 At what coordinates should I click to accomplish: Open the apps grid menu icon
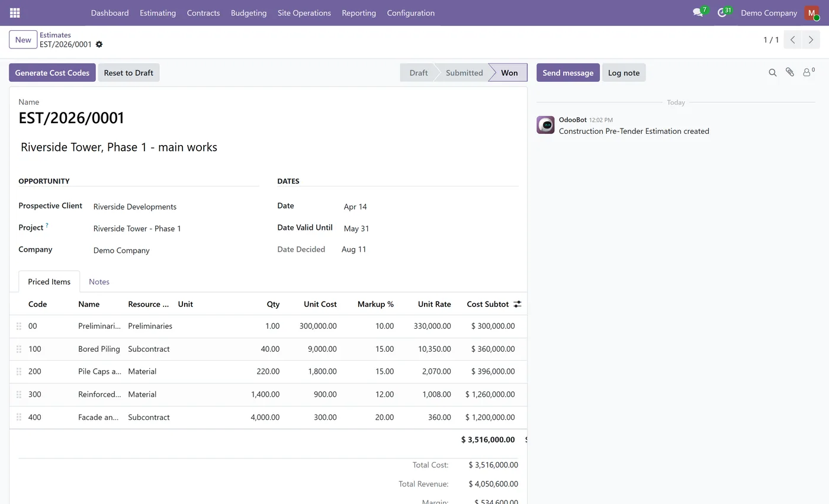click(15, 12)
